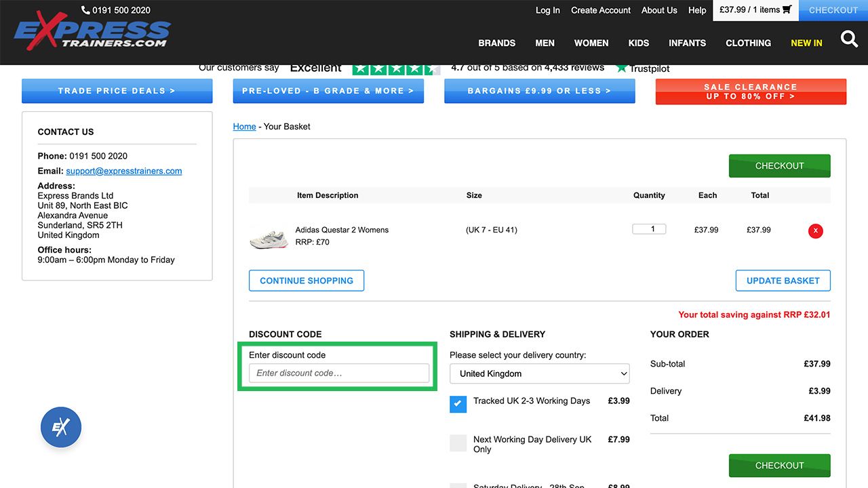
Task: Open the delivery country dropdown
Action: tap(539, 373)
